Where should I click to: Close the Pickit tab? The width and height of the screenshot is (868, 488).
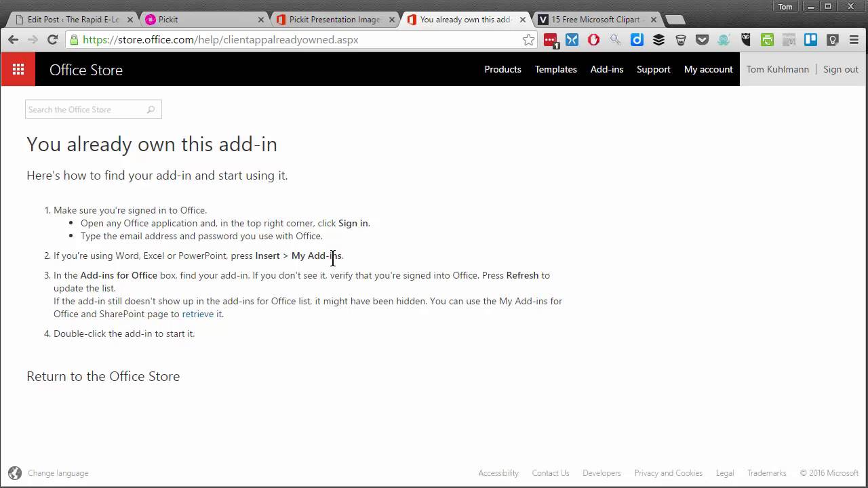point(261,20)
